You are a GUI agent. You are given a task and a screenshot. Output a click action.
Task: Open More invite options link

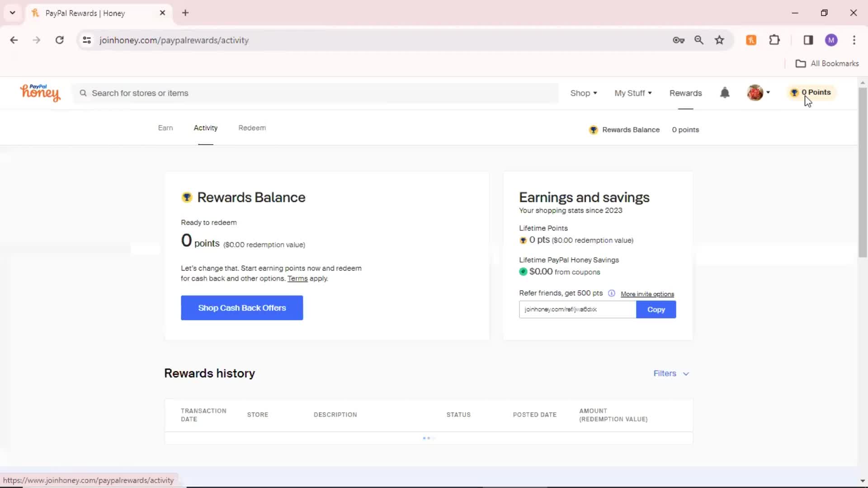point(647,294)
